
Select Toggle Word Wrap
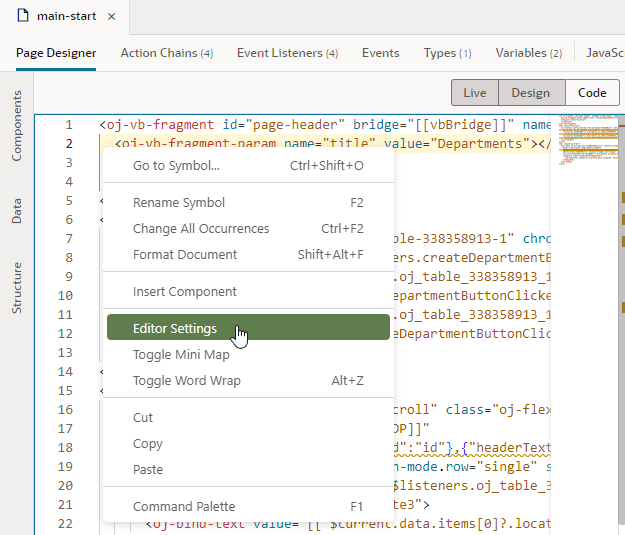point(248,380)
